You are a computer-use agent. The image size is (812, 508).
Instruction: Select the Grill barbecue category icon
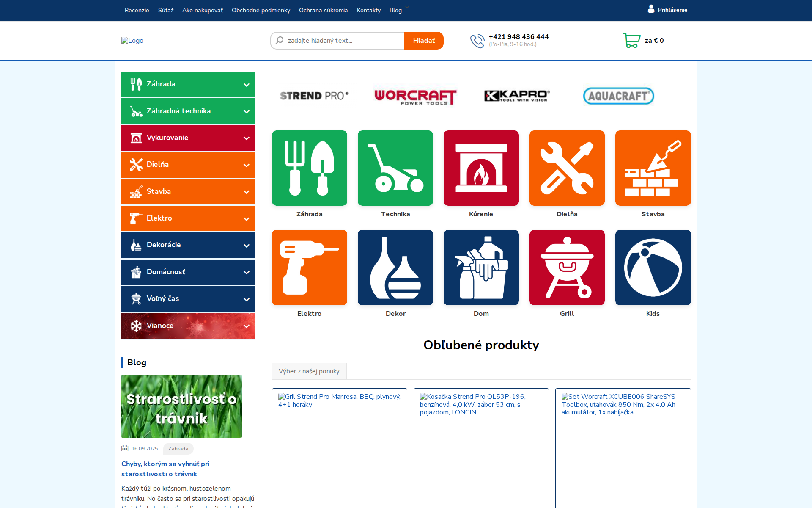[x=567, y=267]
